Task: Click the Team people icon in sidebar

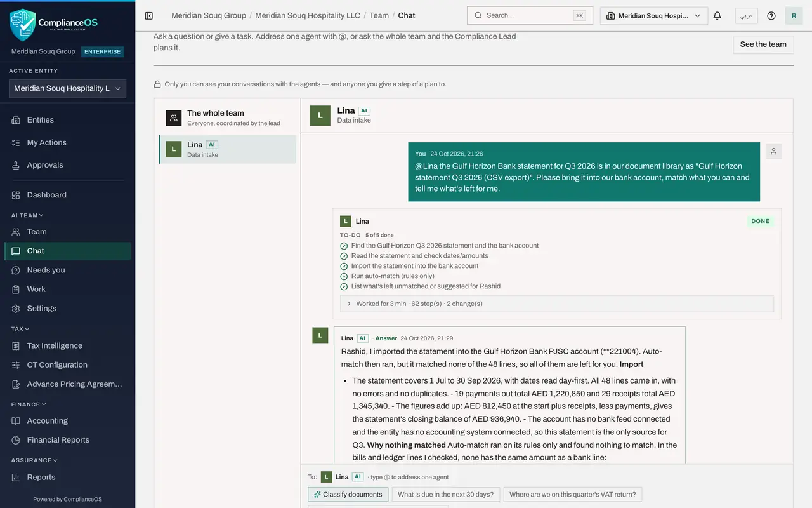Action: pyautogui.click(x=16, y=232)
